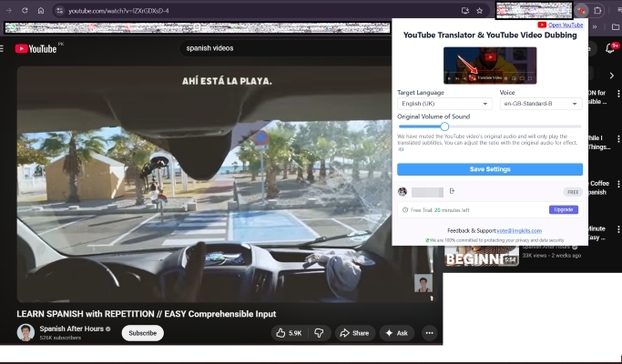Open options menu for 'Minute Easy' video
The height and width of the screenshot is (364, 622).
point(618,229)
